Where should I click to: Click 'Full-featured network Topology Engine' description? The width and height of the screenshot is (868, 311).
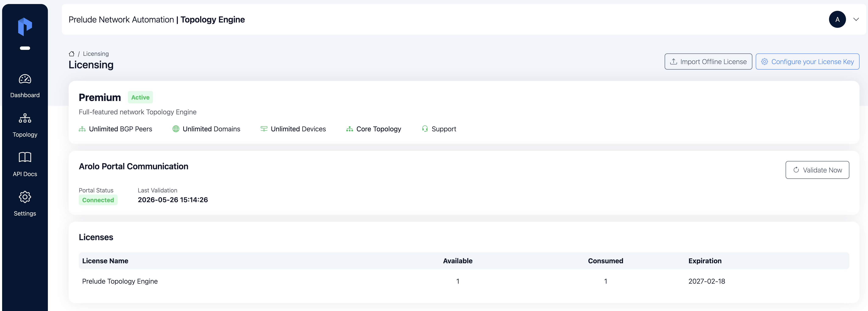[137, 112]
